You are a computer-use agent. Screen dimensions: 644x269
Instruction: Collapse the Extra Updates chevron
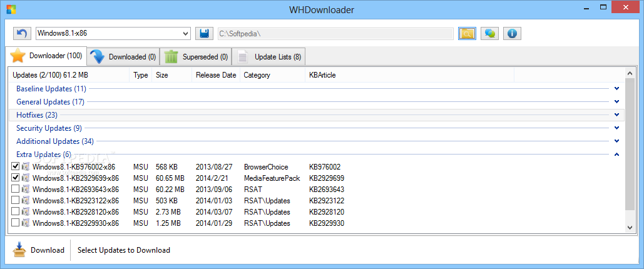pos(616,155)
